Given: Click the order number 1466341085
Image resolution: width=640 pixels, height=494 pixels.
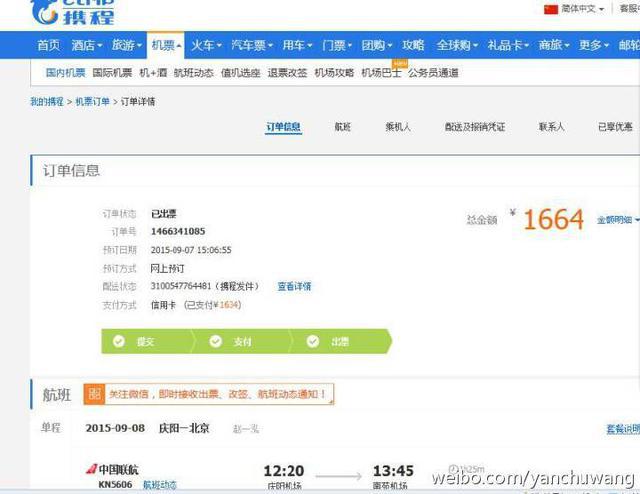Looking at the screenshot, I should click(178, 231).
